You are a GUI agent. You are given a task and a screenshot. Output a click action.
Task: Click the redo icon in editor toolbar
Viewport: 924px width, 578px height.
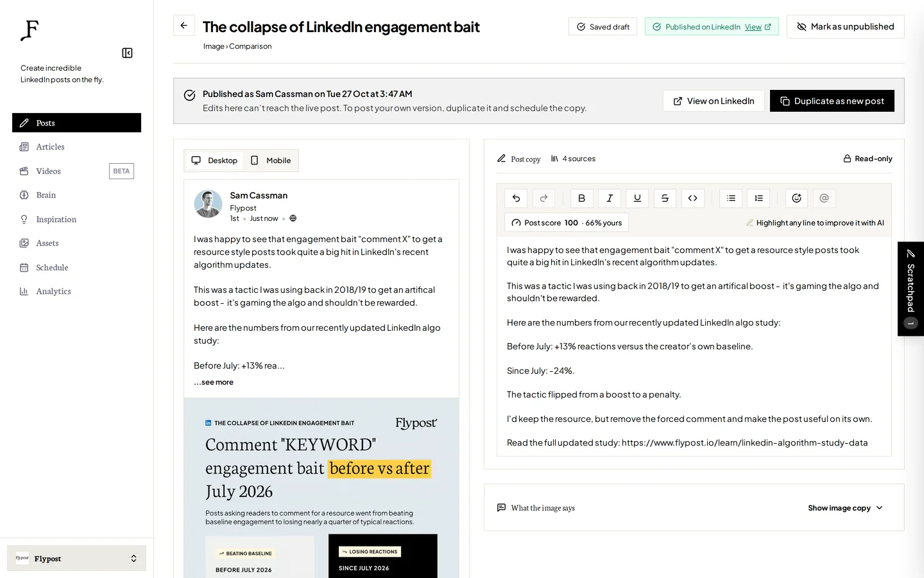point(543,198)
